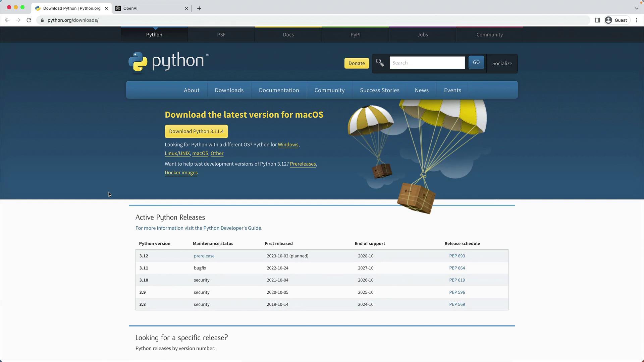Open Chrome three-dot menu
Screen dimensions: 644x362
pyautogui.click(x=636, y=20)
